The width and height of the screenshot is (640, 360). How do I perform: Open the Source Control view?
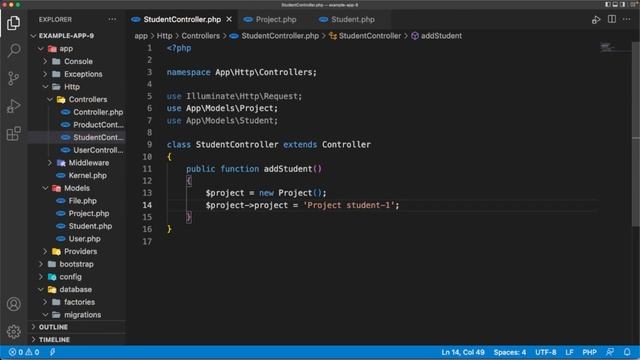coord(13,78)
